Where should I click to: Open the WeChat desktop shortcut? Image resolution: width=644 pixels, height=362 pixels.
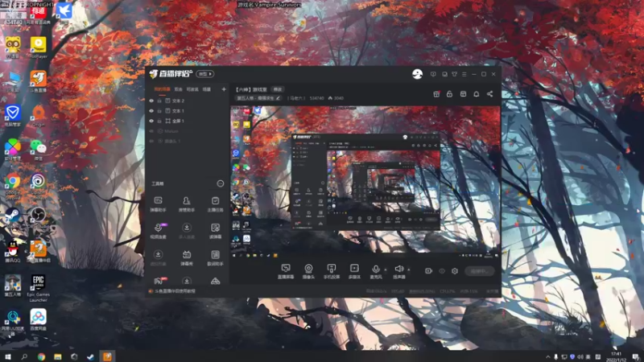(38, 150)
